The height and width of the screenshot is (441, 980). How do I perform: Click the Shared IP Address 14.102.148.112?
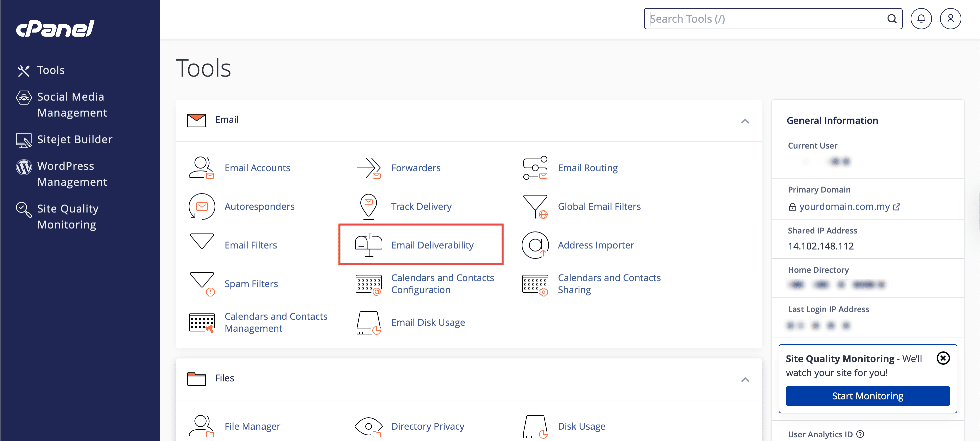point(821,246)
